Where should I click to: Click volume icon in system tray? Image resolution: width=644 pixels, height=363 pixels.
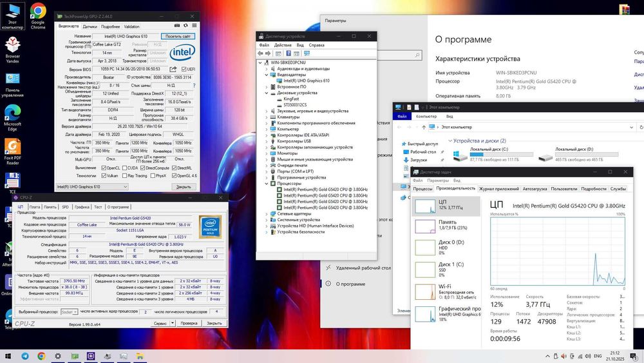(588, 356)
